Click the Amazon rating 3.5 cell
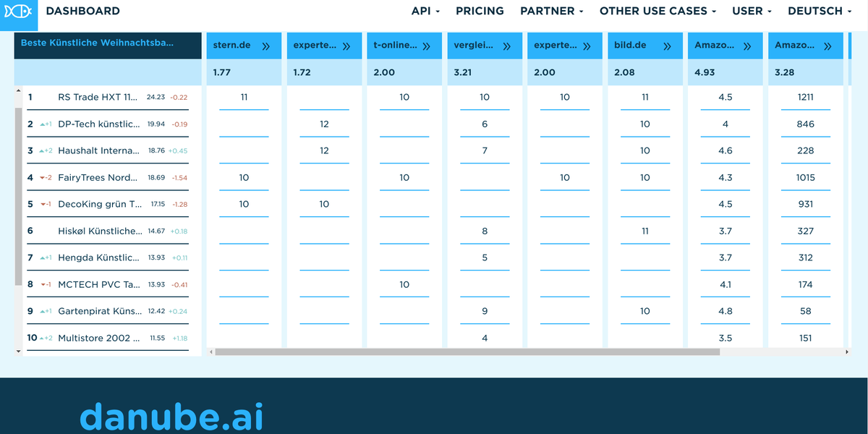The image size is (868, 434). [726, 338]
